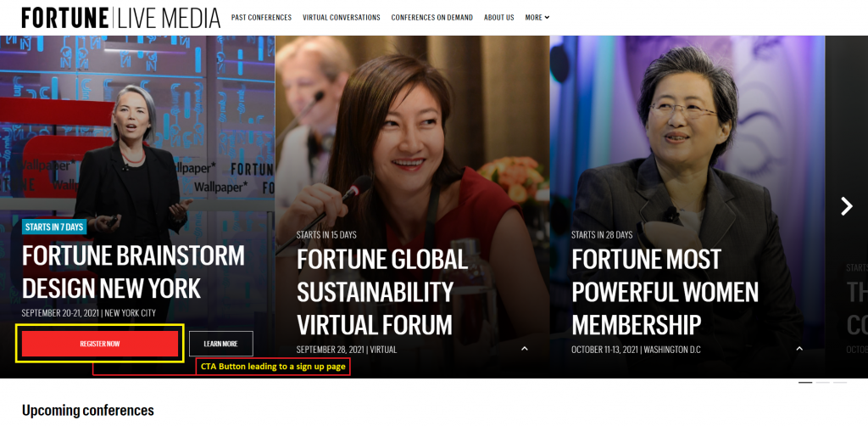Open the More dropdown menu

coord(537,18)
